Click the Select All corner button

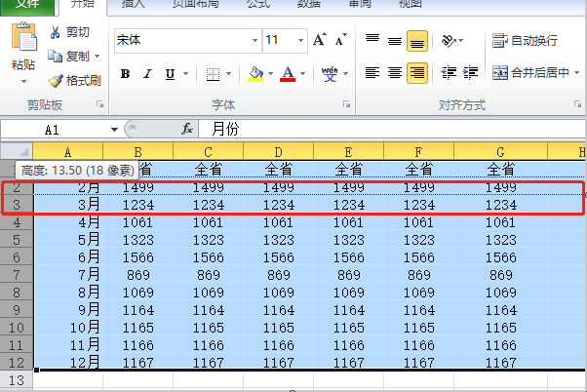(17, 151)
